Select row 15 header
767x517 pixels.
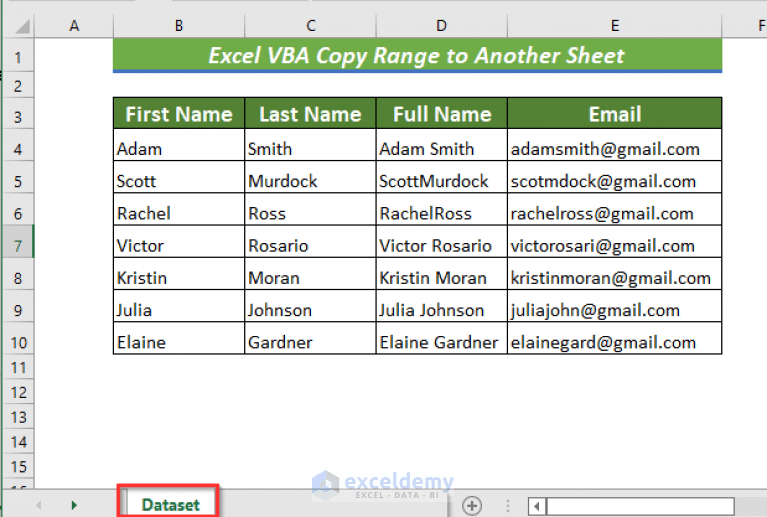pos(18,466)
